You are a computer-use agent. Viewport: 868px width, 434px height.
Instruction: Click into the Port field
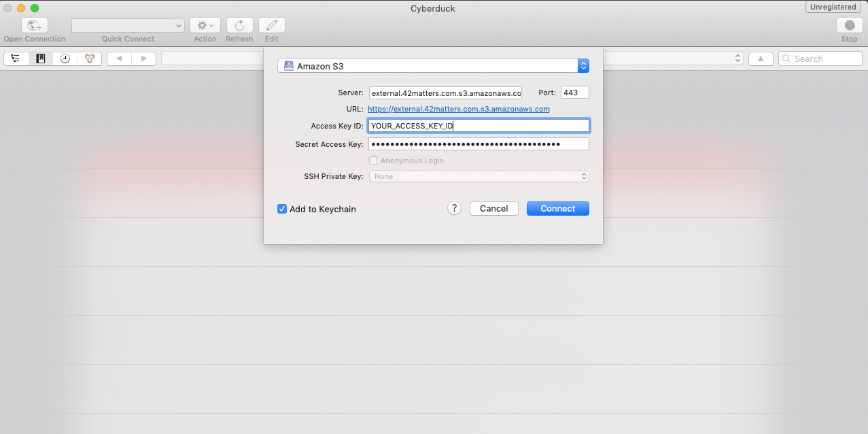tap(575, 93)
